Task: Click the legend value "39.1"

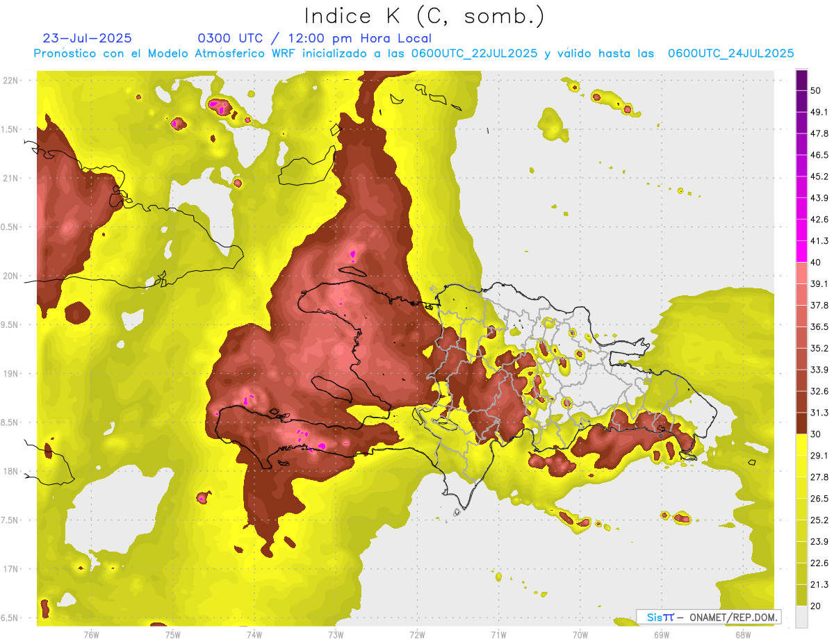Action: [819, 284]
